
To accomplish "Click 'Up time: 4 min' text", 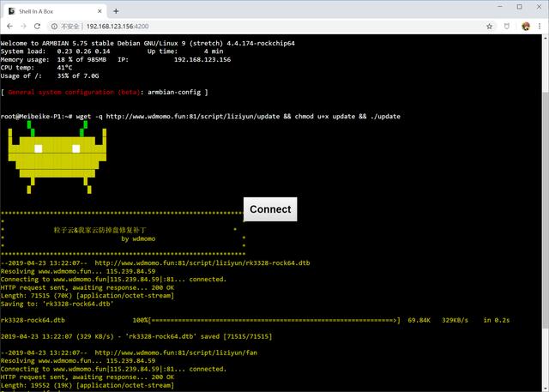I will coord(185,51).
